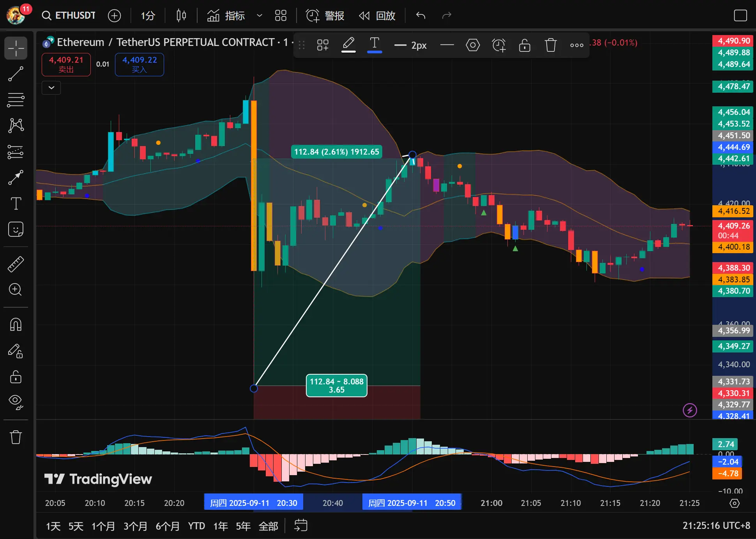Hide all drawings with the eye icon

(x=16, y=402)
